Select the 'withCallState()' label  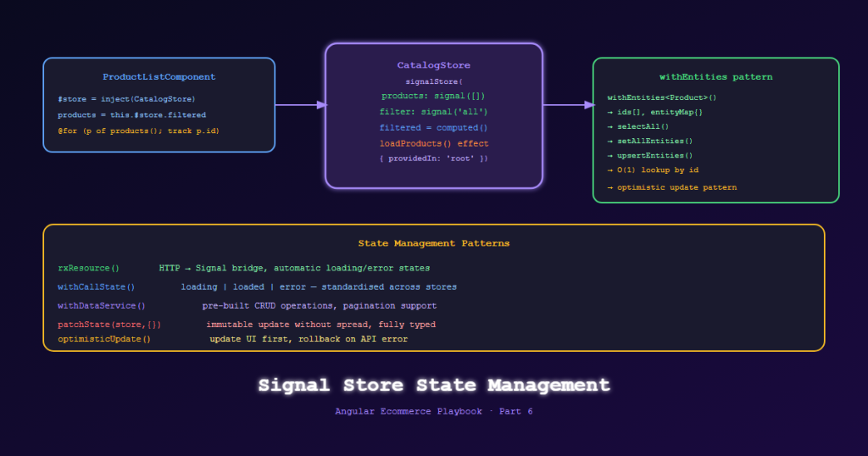pyautogui.click(x=97, y=287)
